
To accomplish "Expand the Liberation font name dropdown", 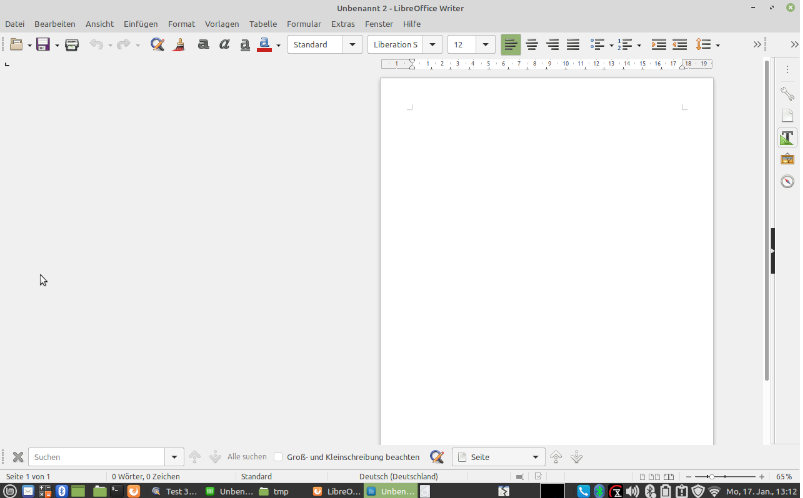I will point(432,45).
